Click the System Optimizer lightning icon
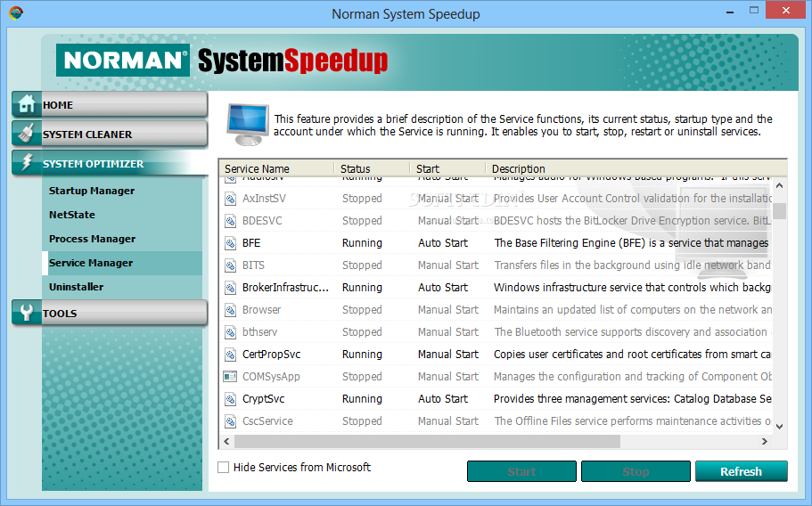The width and height of the screenshot is (812, 506). pos(27,162)
